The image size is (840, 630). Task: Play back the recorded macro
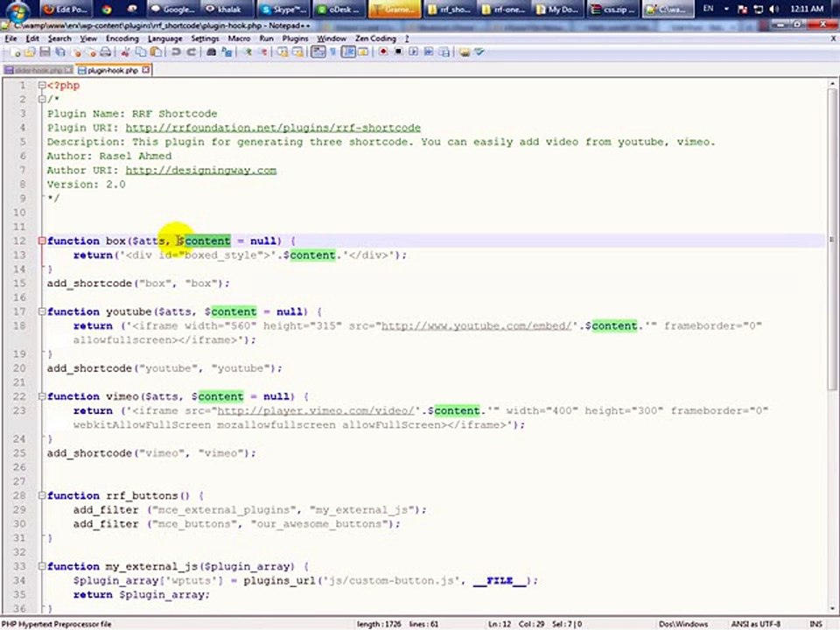tap(414, 52)
